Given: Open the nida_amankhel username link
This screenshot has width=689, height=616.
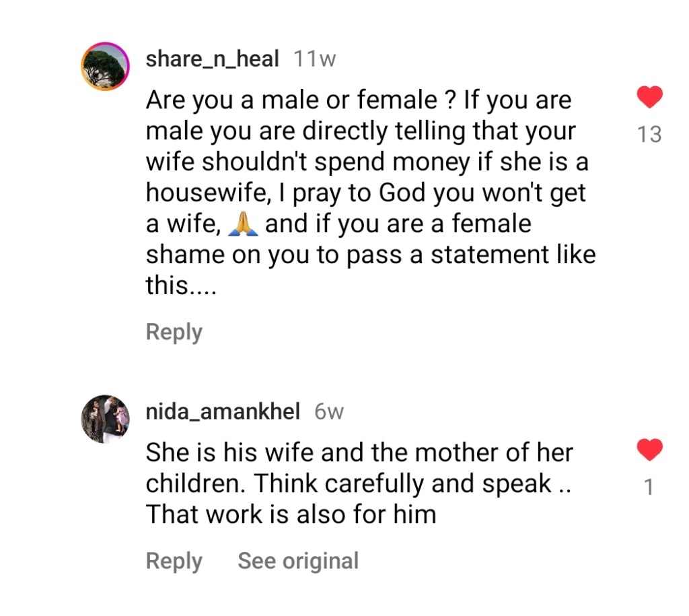Looking at the screenshot, I should coord(223,411).
